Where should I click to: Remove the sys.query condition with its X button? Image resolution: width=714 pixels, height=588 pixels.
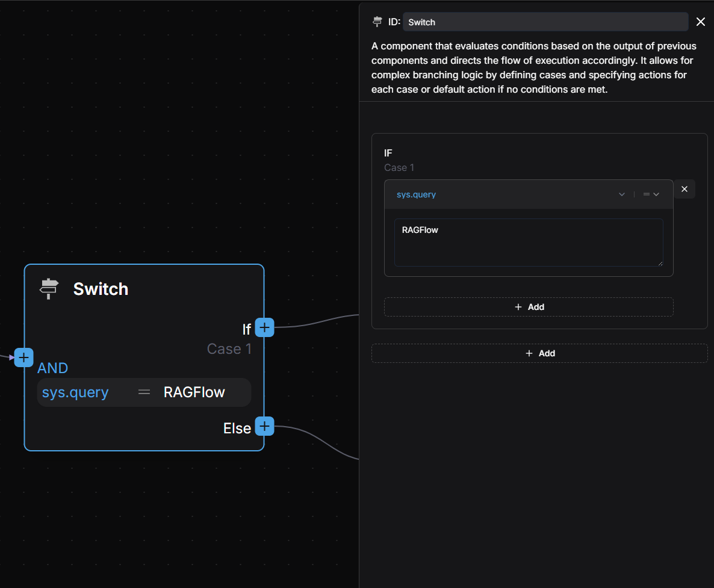pyautogui.click(x=685, y=188)
